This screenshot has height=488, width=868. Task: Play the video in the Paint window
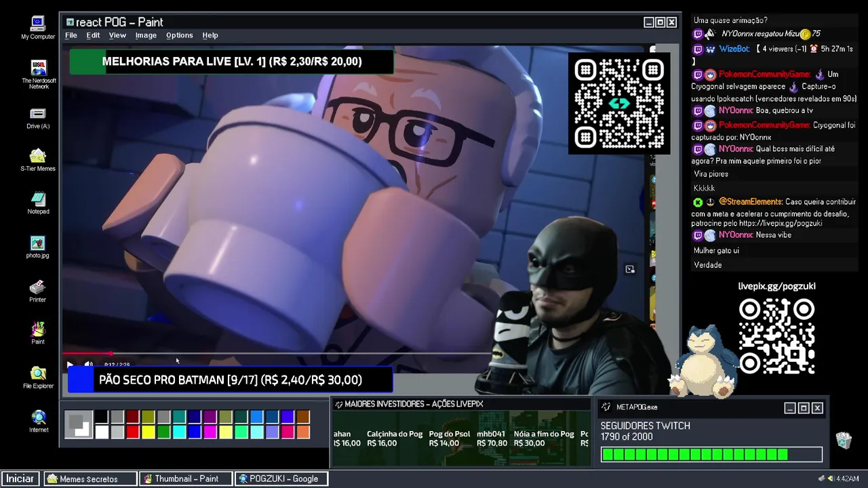pos(70,365)
